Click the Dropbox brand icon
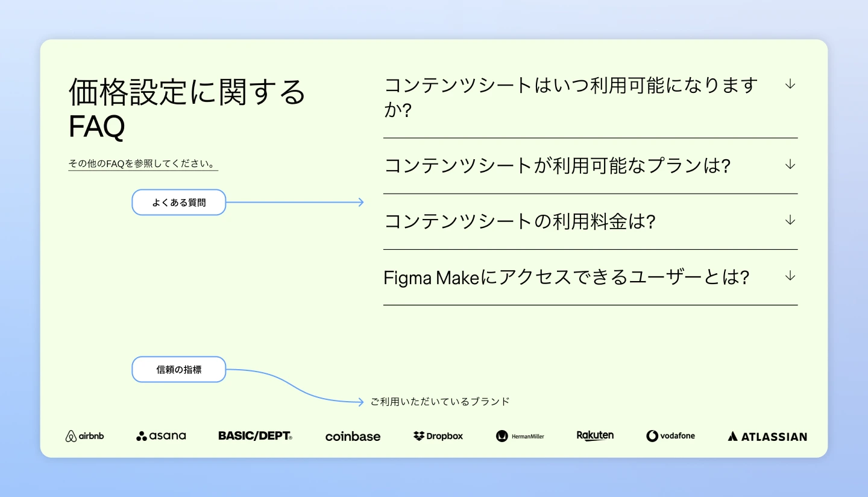 (x=438, y=435)
